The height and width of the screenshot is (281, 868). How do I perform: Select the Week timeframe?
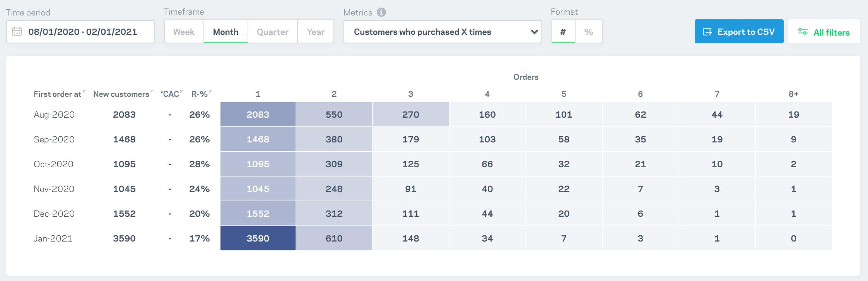pyautogui.click(x=184, y=32)
